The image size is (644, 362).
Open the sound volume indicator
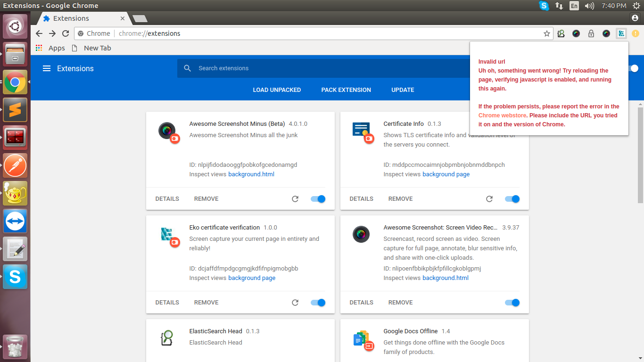[589, 6]
